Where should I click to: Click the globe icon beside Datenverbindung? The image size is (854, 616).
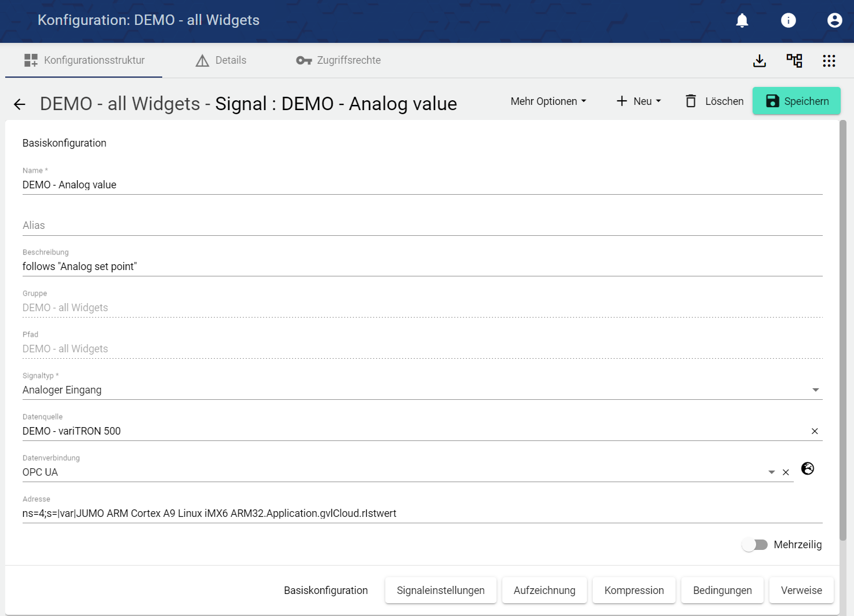[x=807, y=468]
